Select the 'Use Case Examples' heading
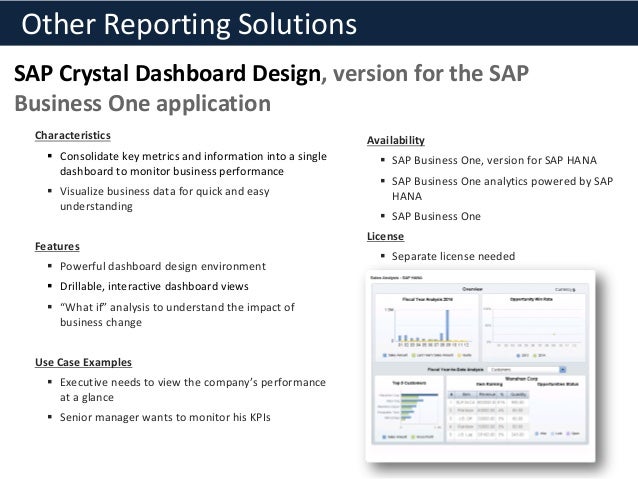 pyautogui.click(x=83, y=362)
